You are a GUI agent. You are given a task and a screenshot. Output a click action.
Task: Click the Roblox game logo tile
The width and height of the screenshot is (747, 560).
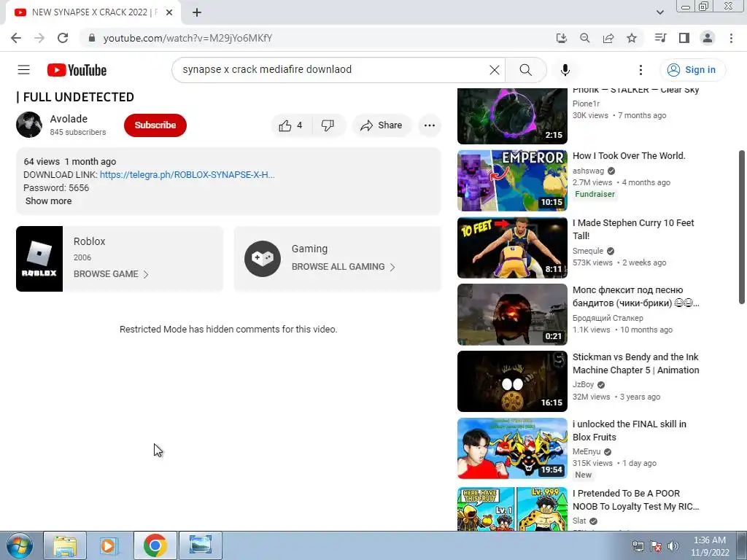(39, 259)
